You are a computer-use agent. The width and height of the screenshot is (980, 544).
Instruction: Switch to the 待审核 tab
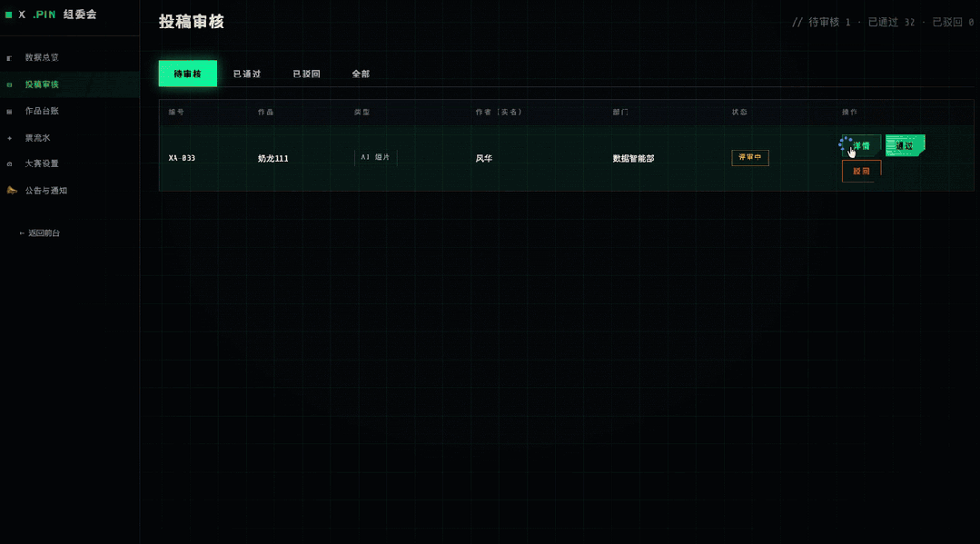[187, 74]
